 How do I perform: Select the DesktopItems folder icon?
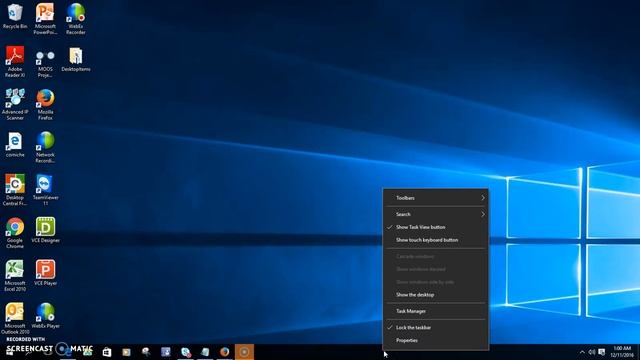pos(76,60)
